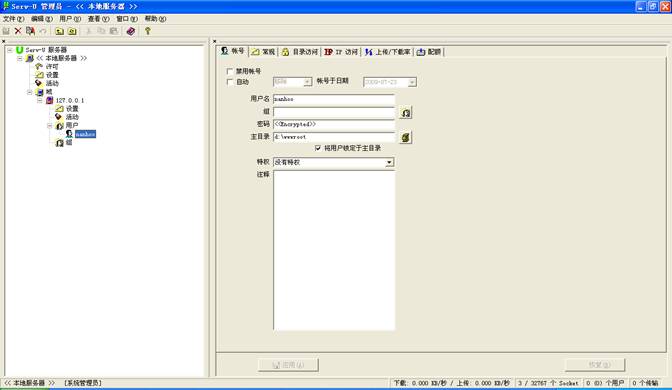Switch to the 目录访问 directory access tab
Screen dimensions: 672x390
[300, 52]
